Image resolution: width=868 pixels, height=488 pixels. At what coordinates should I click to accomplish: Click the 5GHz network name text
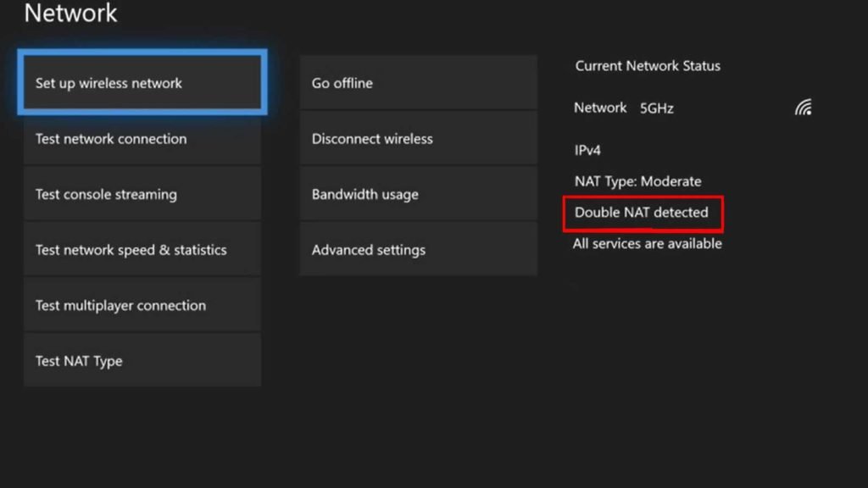[x=657, y=108]
